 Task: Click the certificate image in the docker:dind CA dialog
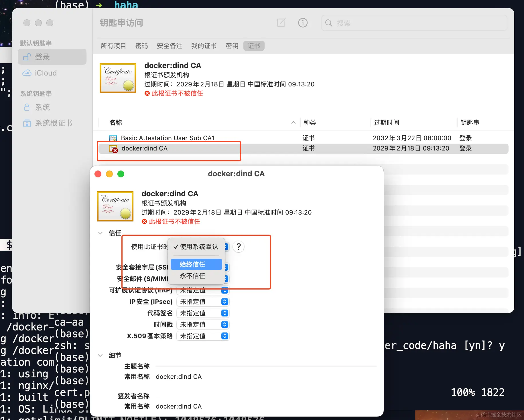[x=115, y=206]
